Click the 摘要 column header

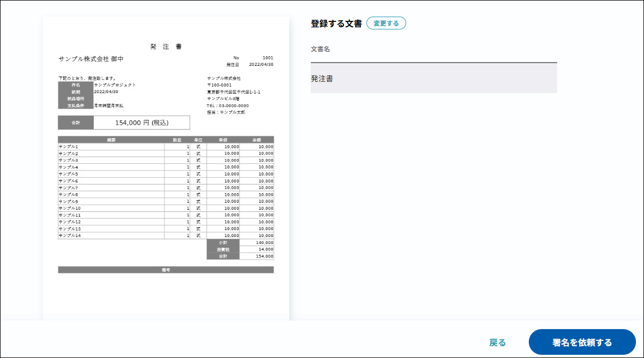[x=111, y=140]
